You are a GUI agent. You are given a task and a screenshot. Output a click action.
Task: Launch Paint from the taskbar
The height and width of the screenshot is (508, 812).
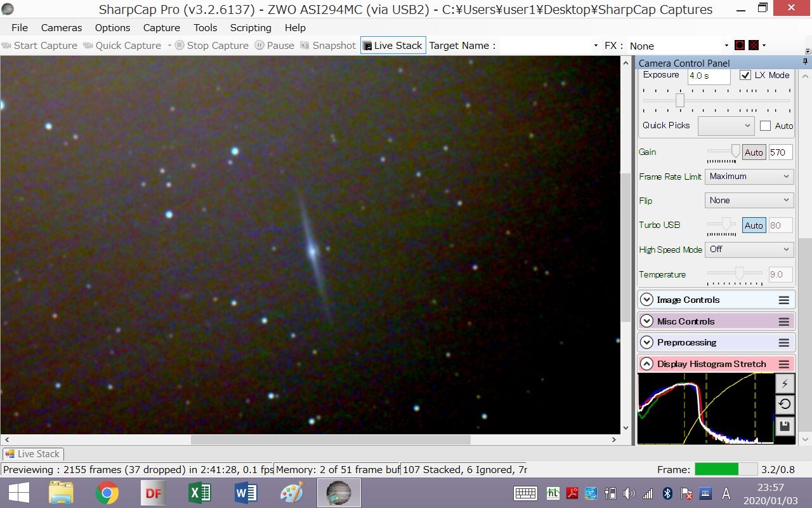292,493
